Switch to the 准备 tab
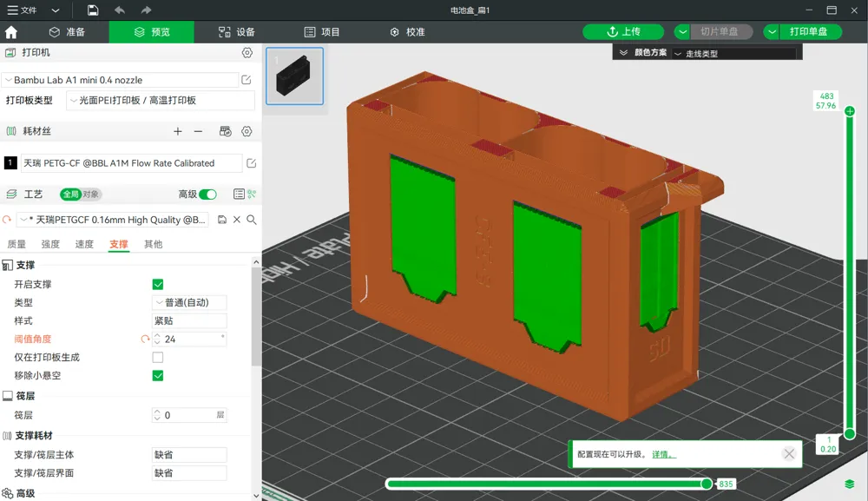 [67, 32]
